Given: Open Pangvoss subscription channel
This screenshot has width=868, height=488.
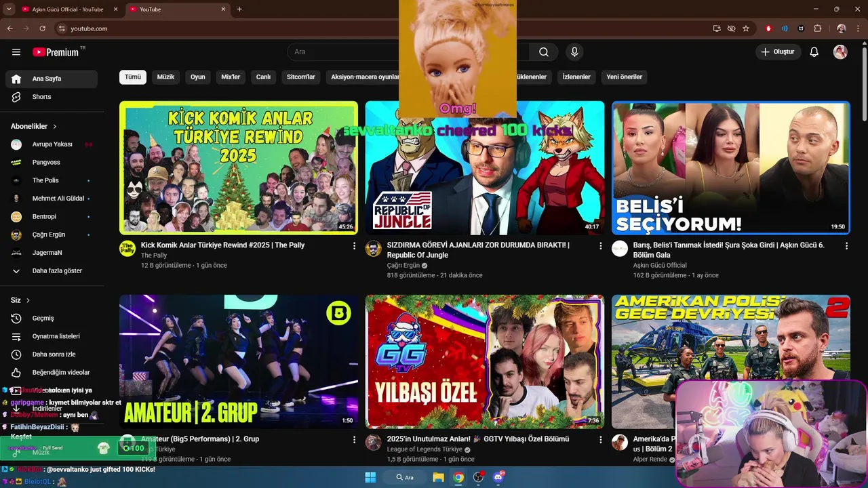Looking at the screenshot, I should point(52,163).
